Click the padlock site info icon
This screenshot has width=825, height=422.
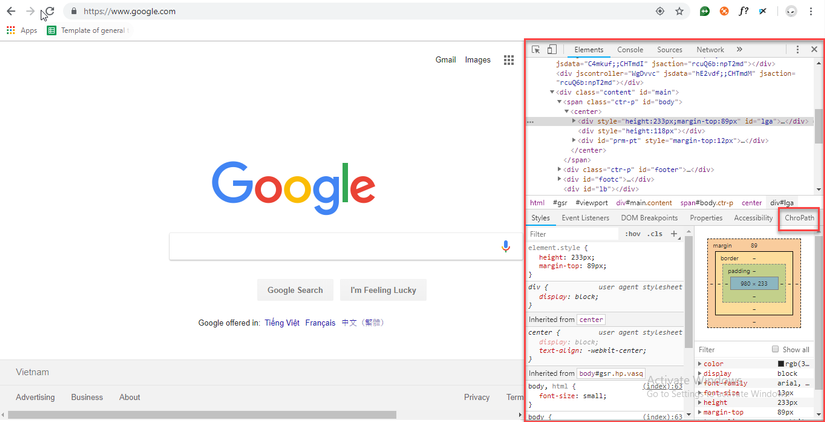pos(74,11)
